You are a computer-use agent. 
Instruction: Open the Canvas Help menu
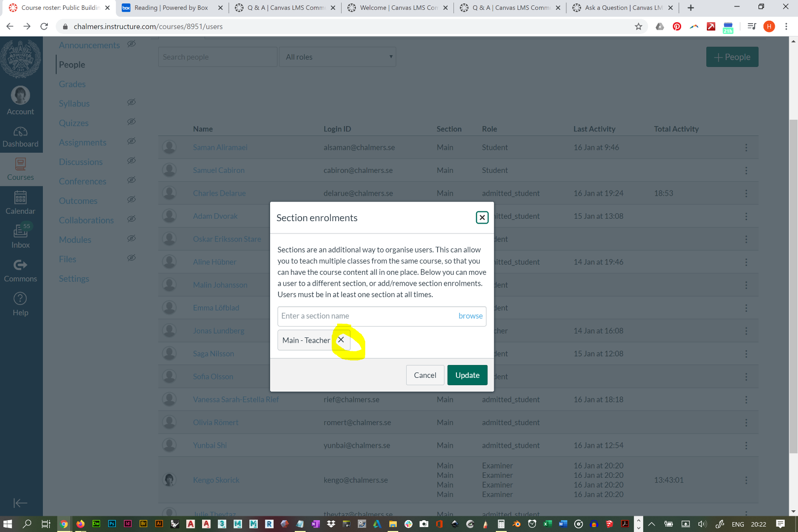click(x=21, y=304)
